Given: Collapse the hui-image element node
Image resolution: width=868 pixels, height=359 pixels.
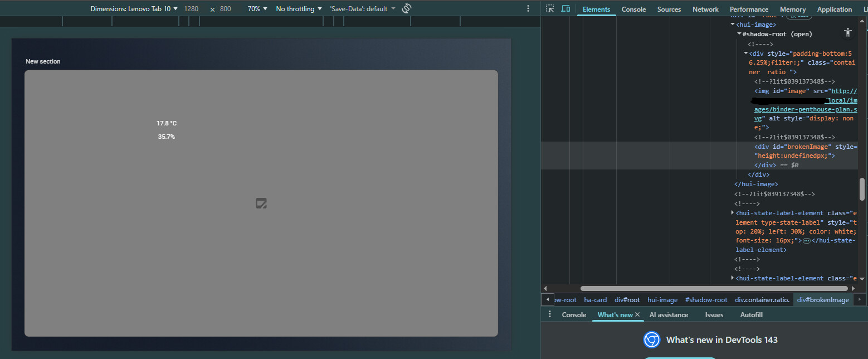Looking at the screenshot, I should [x=733, y=25].
